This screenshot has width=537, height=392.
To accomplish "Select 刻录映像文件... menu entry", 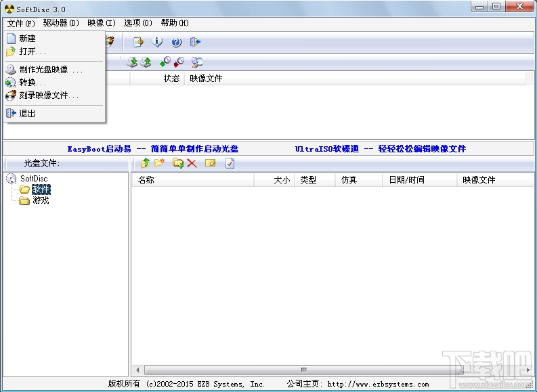I will 54,95.
